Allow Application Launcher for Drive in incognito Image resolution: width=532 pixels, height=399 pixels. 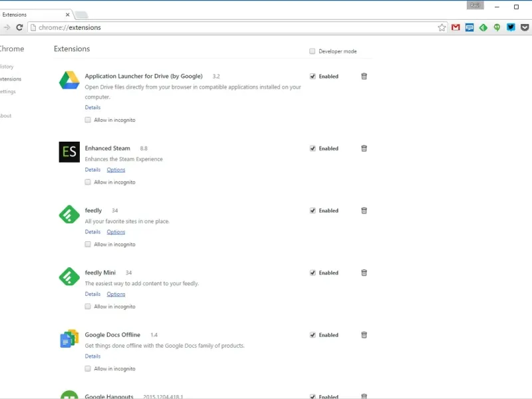(x=88, y=120)
